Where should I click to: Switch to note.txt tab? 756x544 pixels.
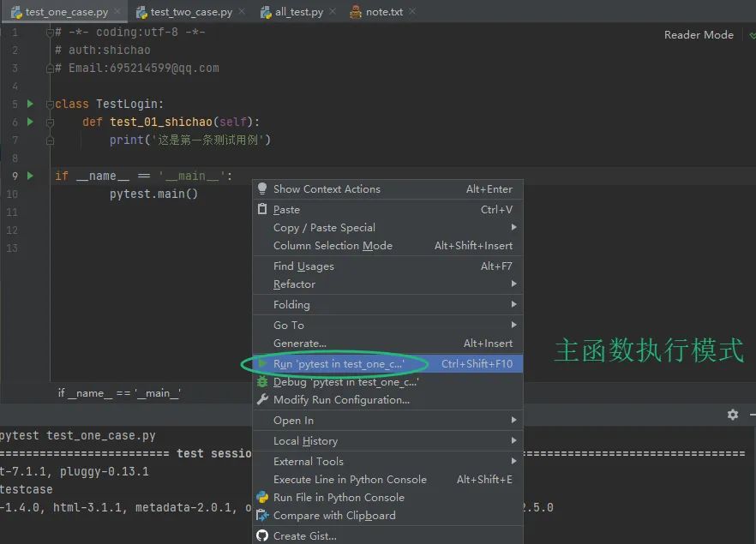384,12
